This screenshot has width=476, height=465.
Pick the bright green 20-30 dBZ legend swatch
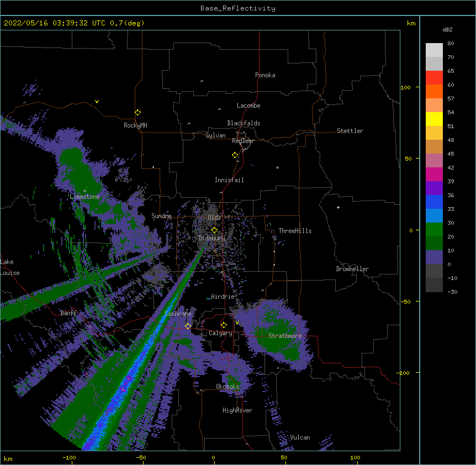(434, 230)
